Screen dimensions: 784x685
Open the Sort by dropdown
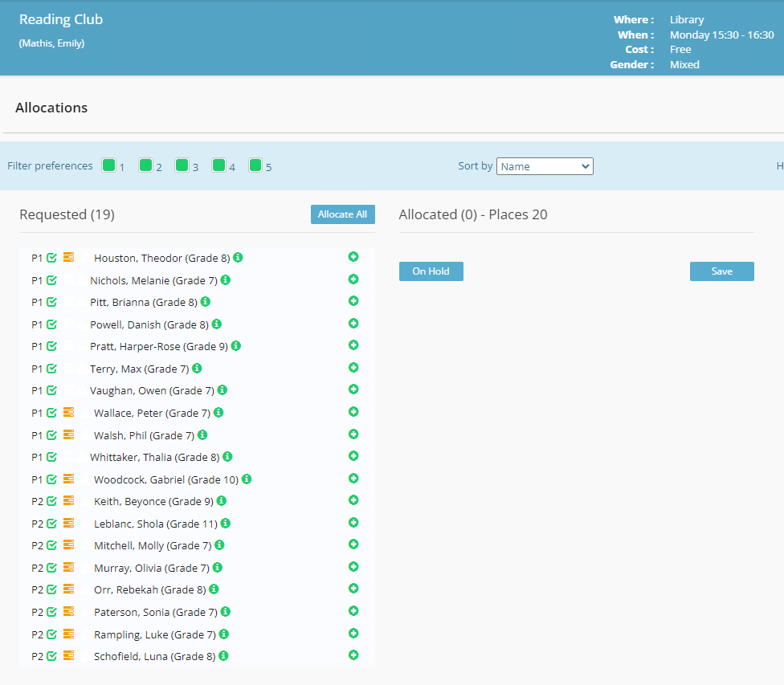(x=545, y=166)
